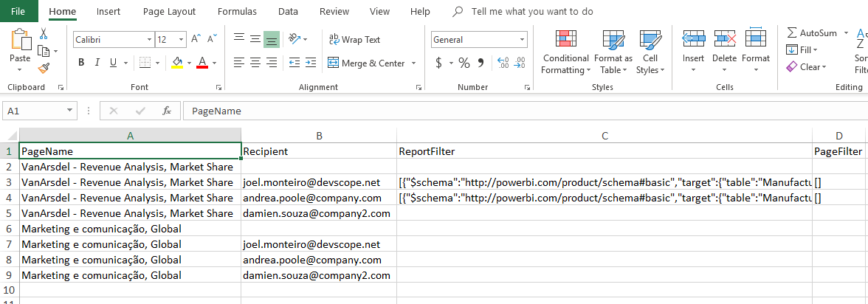Click the Cut scissors icon
The image size is (868, 304).
[44, 35]
